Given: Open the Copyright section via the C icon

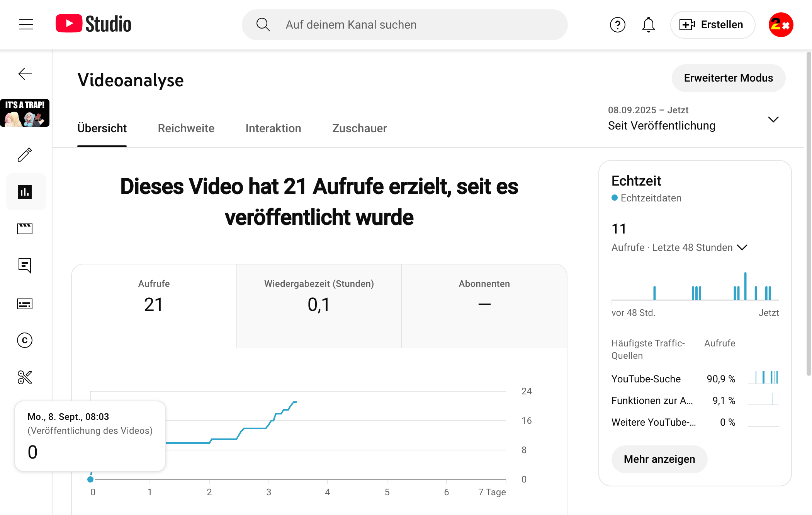Looking at the screenshot, I should tap(25, 341).
